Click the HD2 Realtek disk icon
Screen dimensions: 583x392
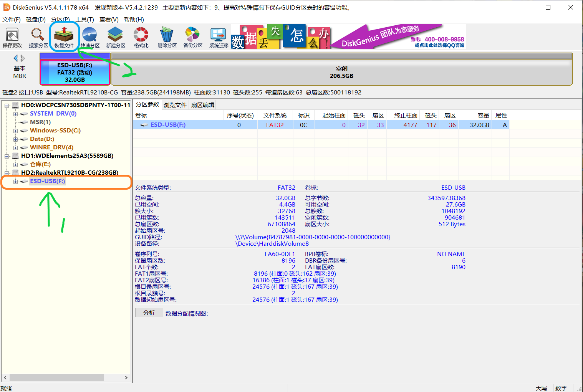15,172
